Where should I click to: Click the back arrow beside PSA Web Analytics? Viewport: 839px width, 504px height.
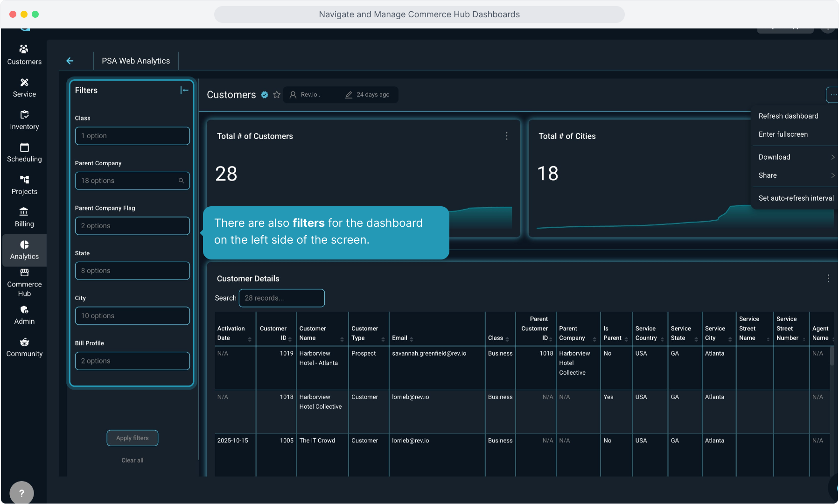[x=70, y=61]
